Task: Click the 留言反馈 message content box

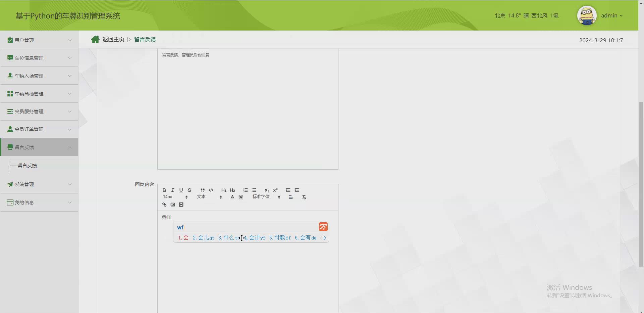Action: 248,109
